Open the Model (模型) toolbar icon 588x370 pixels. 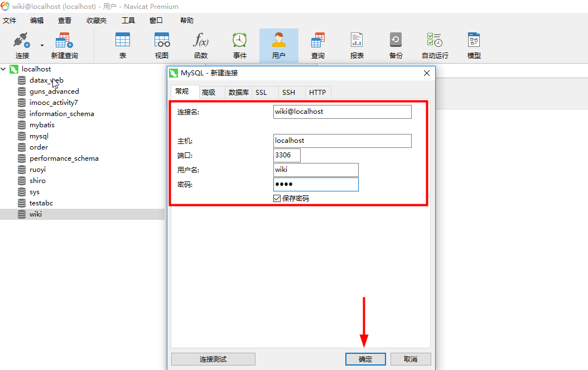(x=474, y=40)
